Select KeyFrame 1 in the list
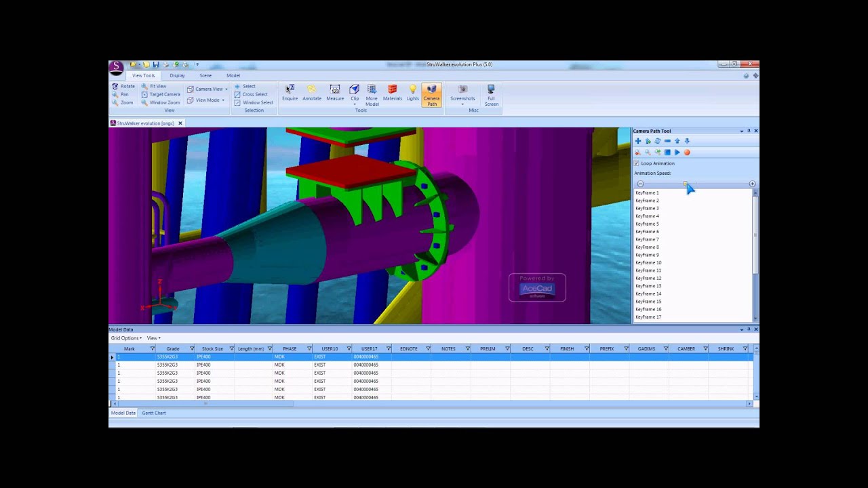The width and height of the screenshot is (868, 488). (692, 193)
